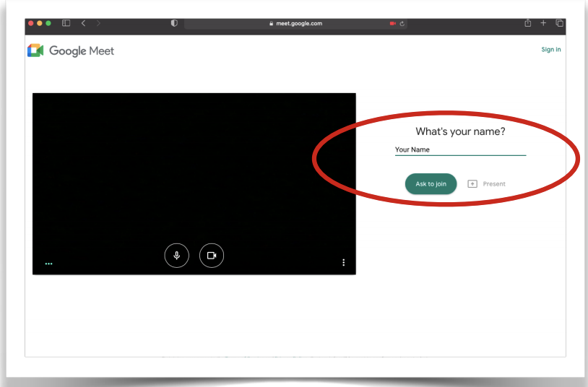Click the meet.google.com address bar
Viewport: 588px width, 387px height.
pyautogui.click(x=295, y=23)
